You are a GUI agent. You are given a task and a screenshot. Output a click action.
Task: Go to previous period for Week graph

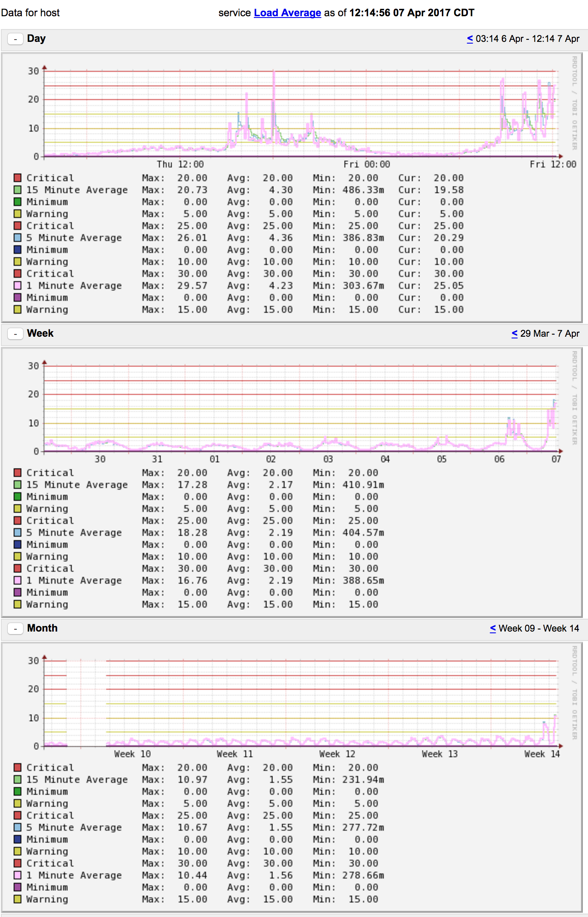[514, 334]
